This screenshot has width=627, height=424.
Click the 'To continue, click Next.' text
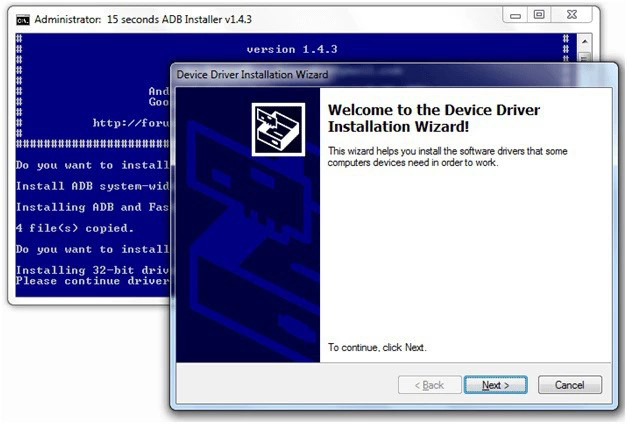coord(377,347)
